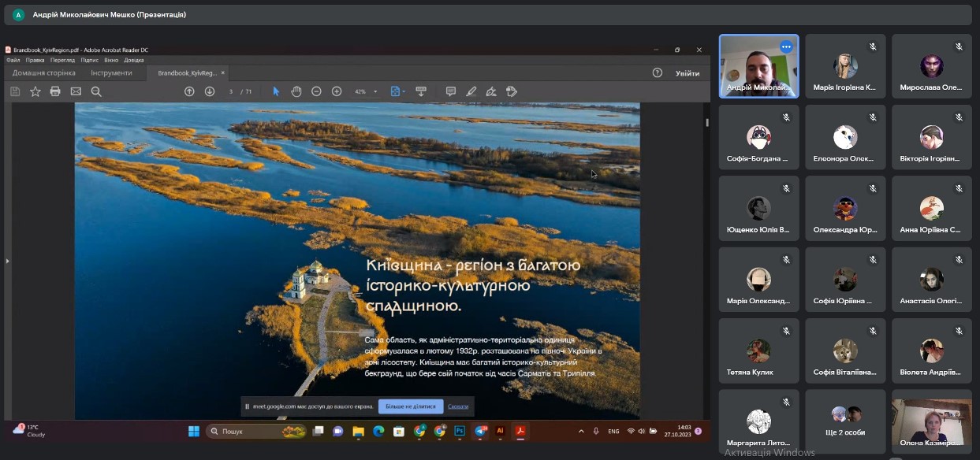
Task: Click the Більше не ділитися button
Action: [411, 406]
